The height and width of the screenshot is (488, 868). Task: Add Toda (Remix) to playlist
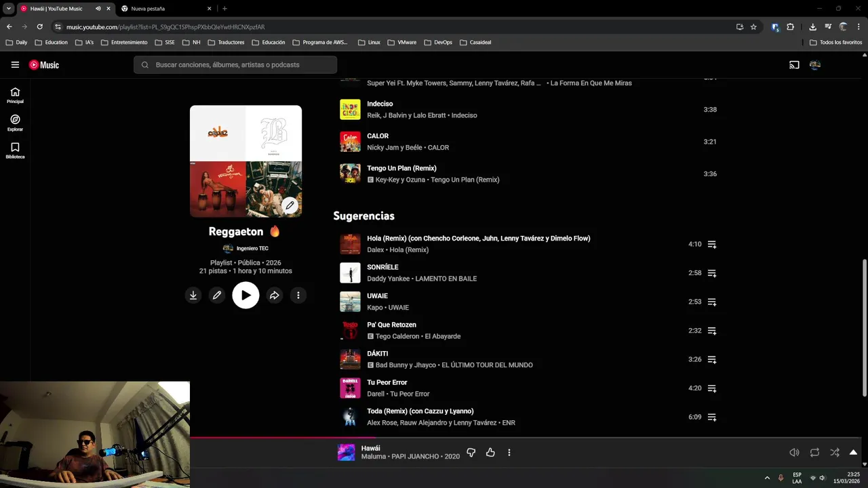point(712,417)
